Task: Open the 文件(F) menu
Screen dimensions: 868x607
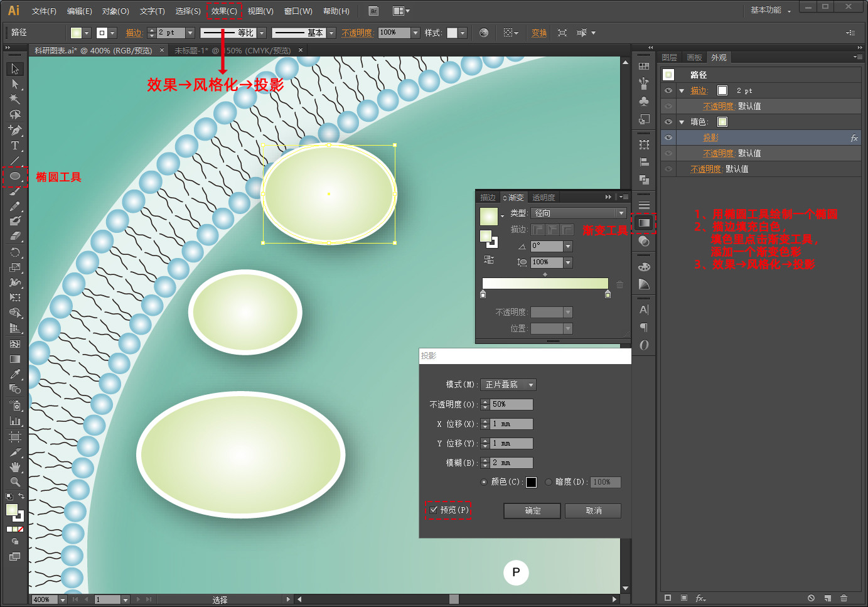Action: point(44,11)
